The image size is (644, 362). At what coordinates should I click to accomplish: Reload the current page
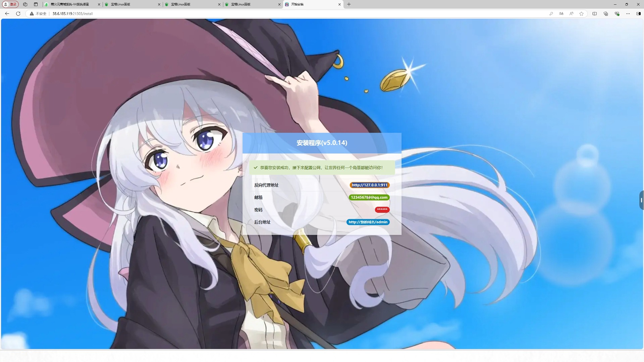pyautogui.click(x=18, y=14)
